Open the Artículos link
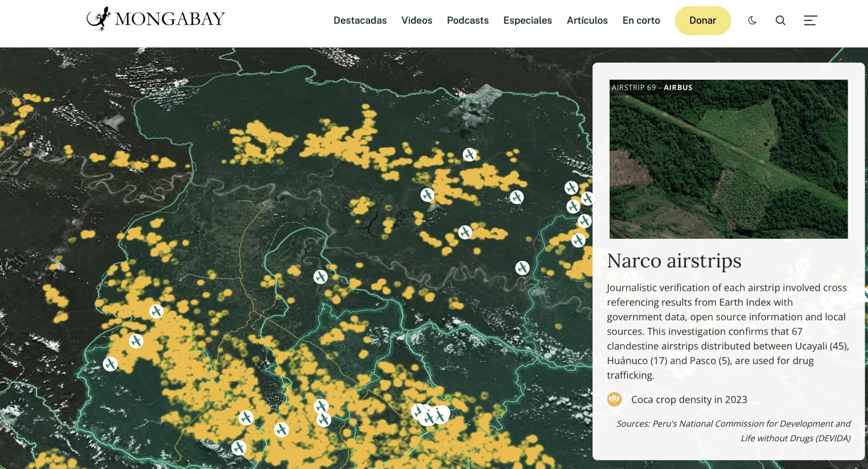 [587, 20]
